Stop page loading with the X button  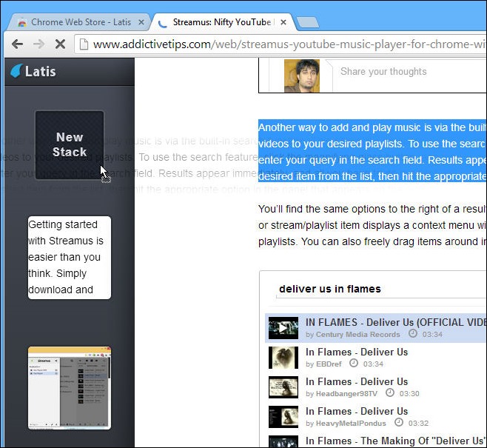pyautogui.click(x=60, y=44)
